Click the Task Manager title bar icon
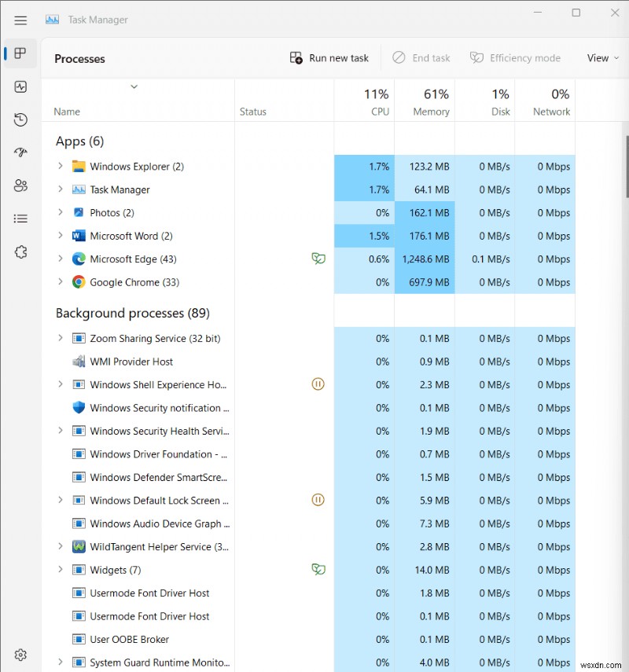This screenshot has width=629, height=672. (53, 20)
